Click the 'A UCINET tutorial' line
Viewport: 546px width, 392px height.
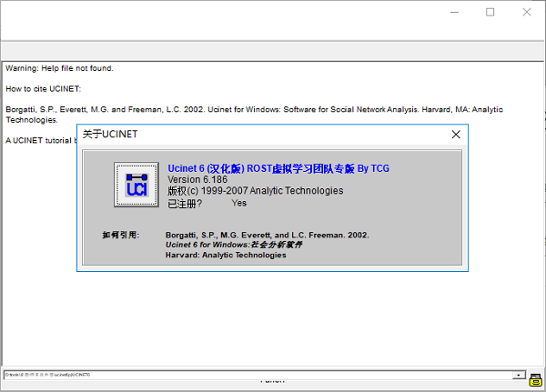pyautogui.click(x=41, y=140)
